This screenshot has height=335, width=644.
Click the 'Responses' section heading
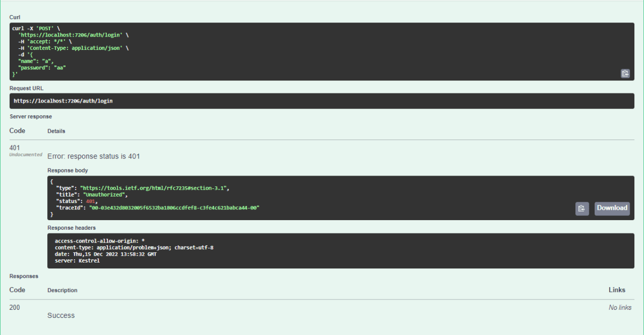coord(24,276)
